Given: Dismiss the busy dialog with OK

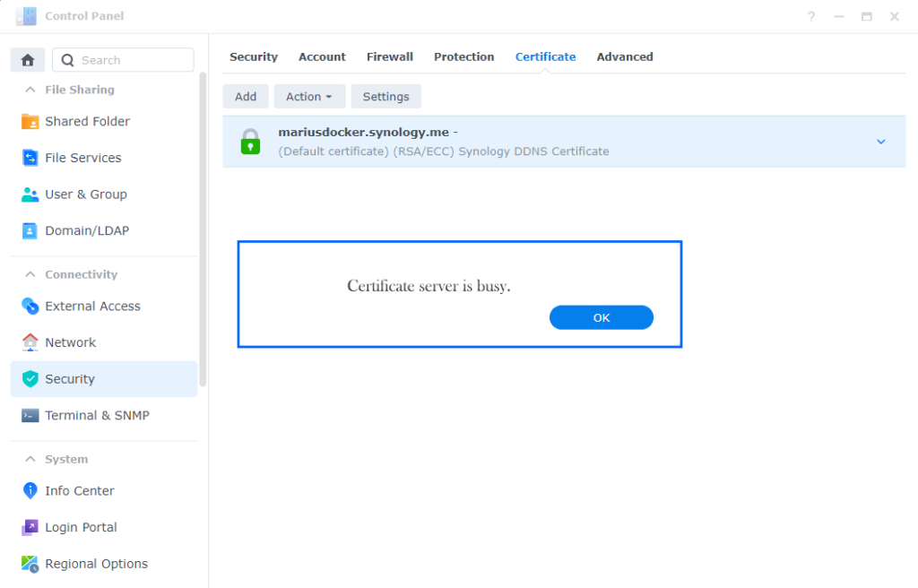Looking at the screenshot, I should coord(601,317).
